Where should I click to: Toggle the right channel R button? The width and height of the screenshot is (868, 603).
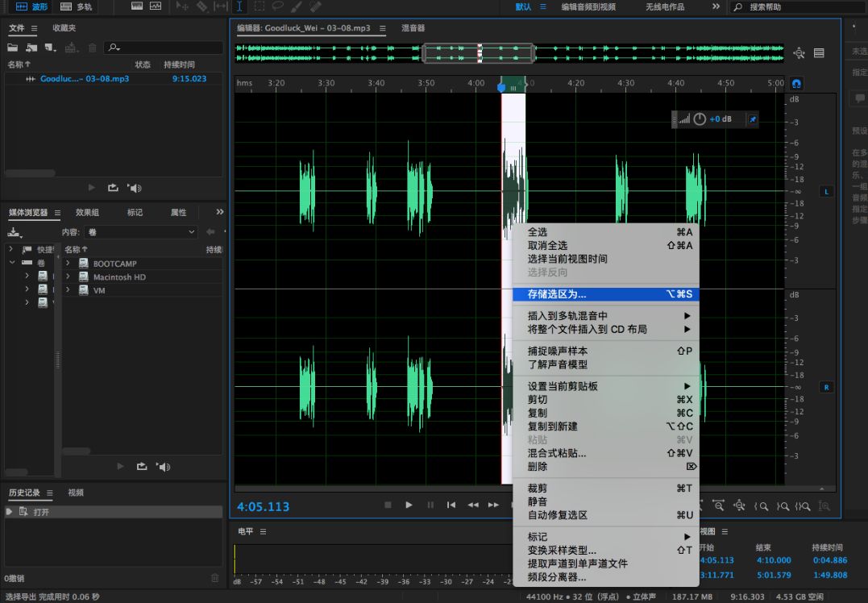826,387
